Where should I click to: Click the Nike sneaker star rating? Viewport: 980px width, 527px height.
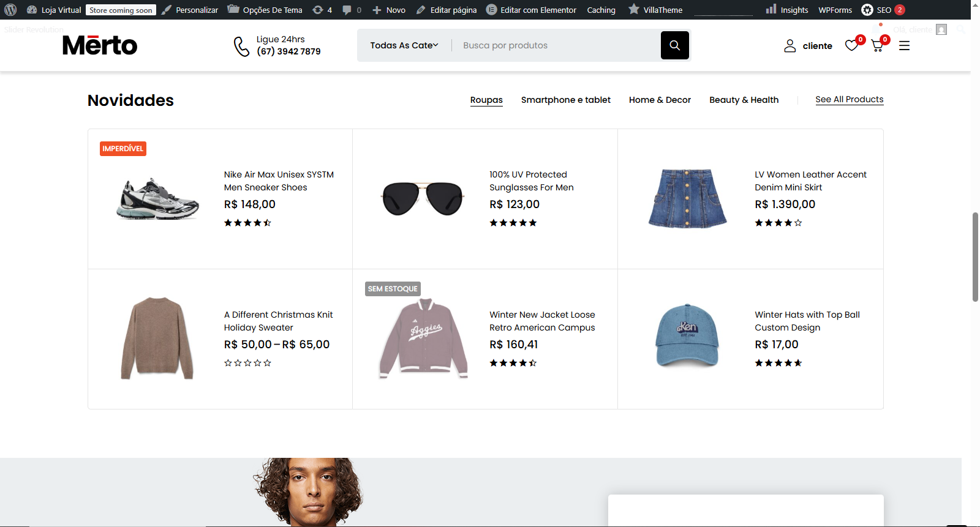[247, 223]
